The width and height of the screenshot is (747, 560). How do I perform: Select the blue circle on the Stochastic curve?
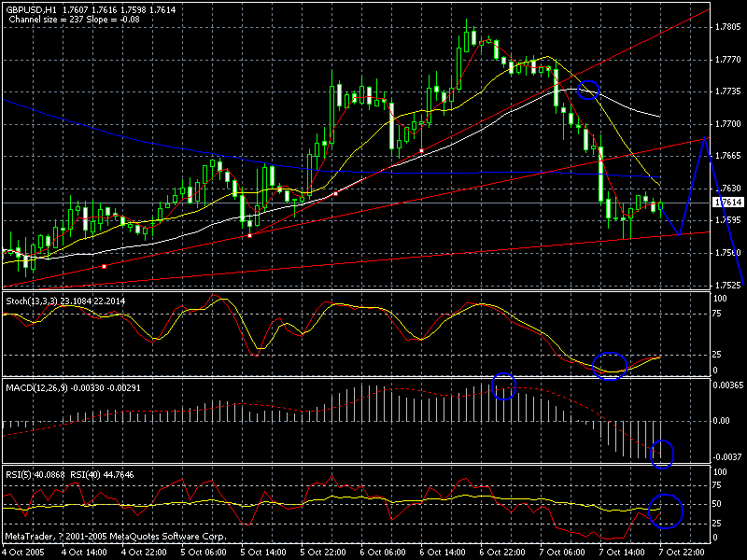coord(612,367)
